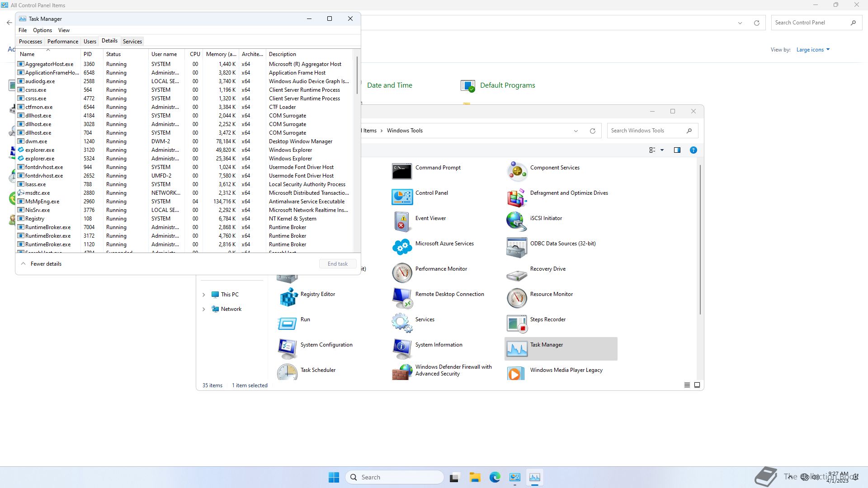
Task: Select the dwm.exe process row
Action: click(x=184, y=141)
